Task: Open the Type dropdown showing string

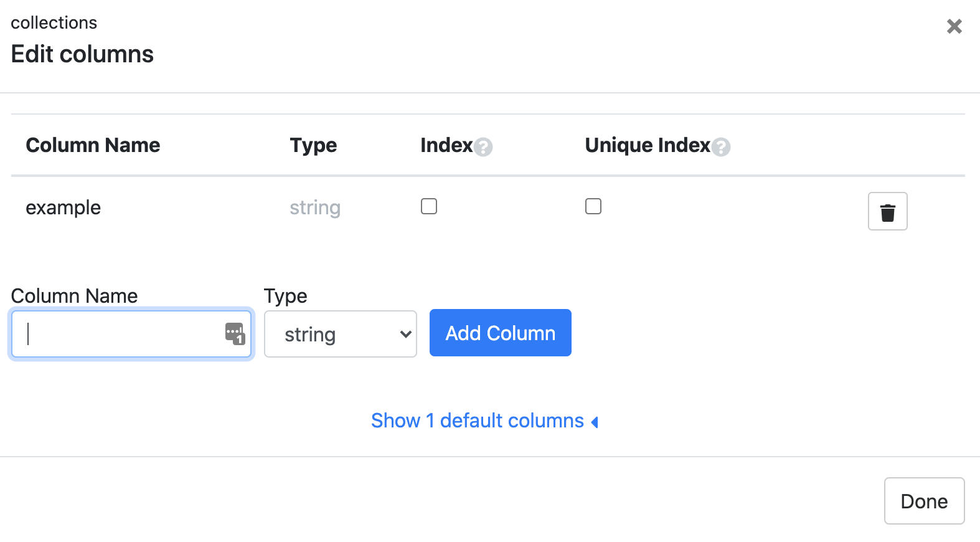Action: tap(340, 335)
